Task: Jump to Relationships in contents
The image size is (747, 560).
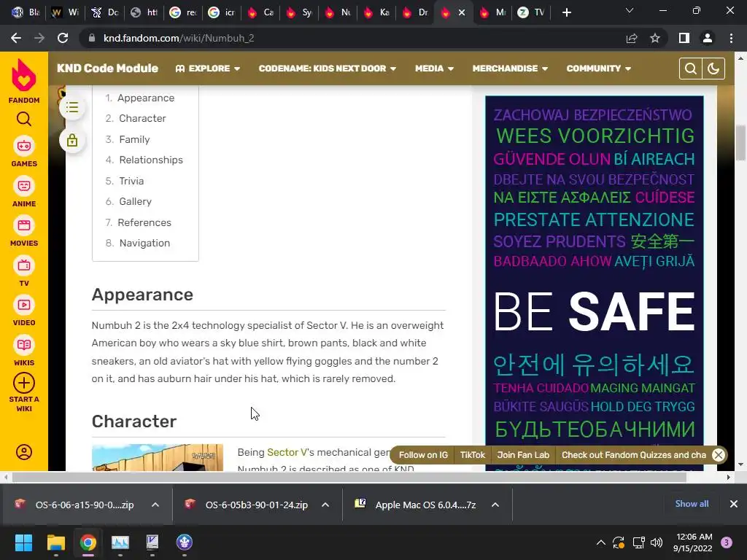Action: click(x=150, y=160)
